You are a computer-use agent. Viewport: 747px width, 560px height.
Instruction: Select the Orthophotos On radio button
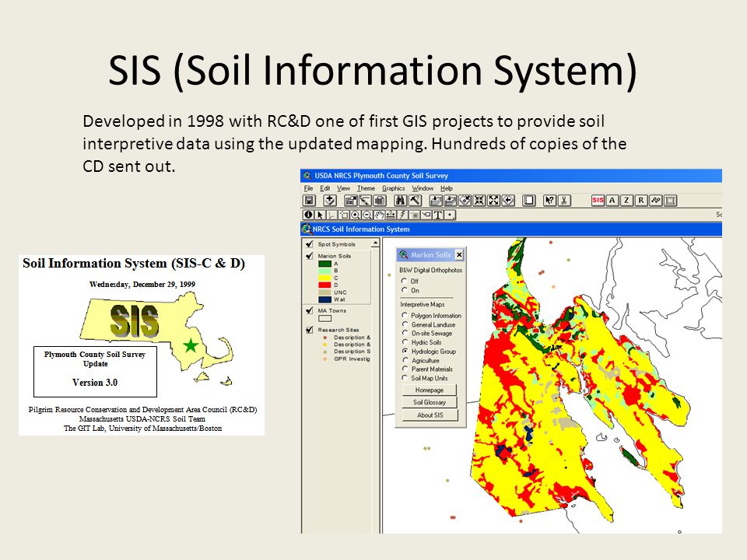point(405,290)
